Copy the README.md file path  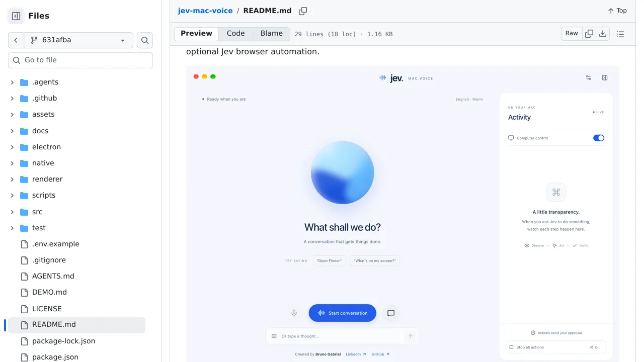coord(303,11)
